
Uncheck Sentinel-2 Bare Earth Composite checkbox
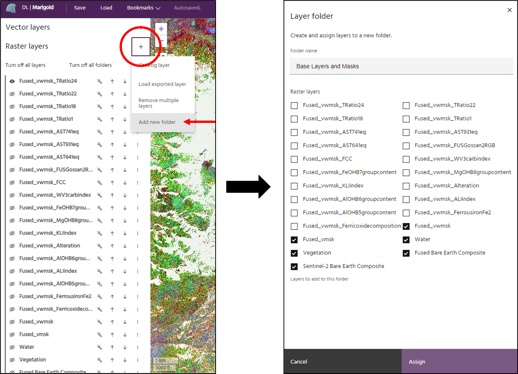pos(294,267)
